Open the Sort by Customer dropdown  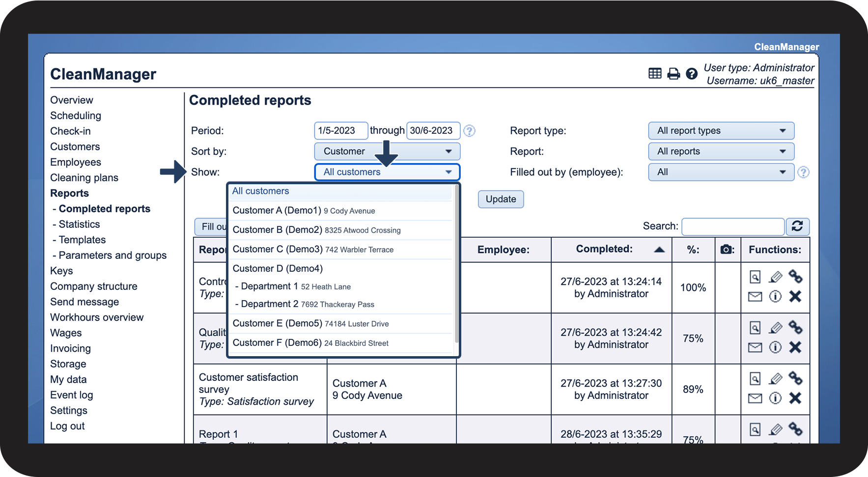point(387,151)
